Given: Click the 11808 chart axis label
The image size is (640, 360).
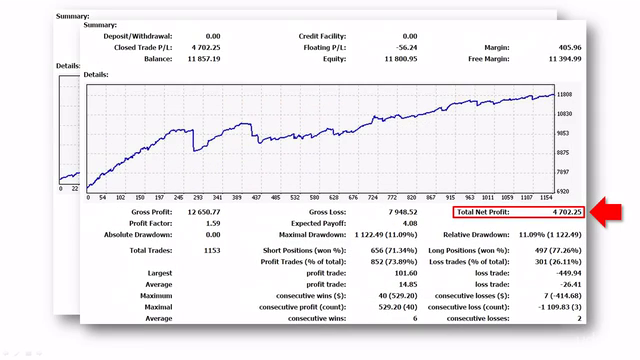Looking at the screenshot, I should pyautogui.click(x=564, y=95).
